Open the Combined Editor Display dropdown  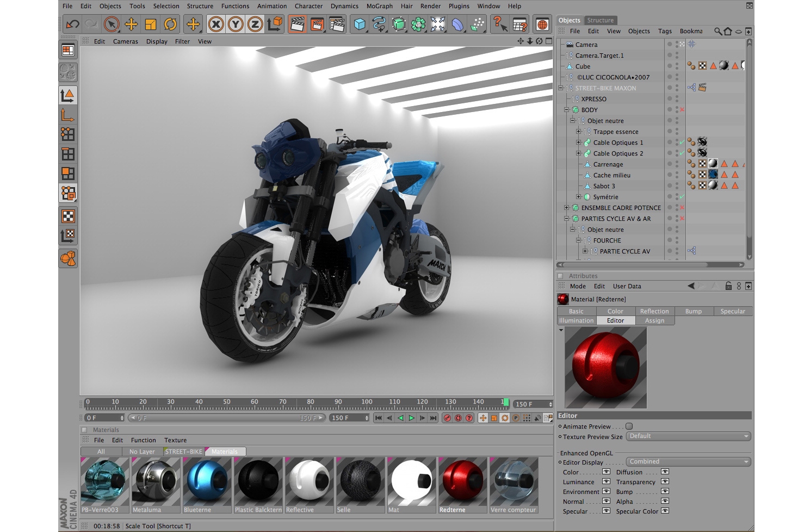coord(688,461)
